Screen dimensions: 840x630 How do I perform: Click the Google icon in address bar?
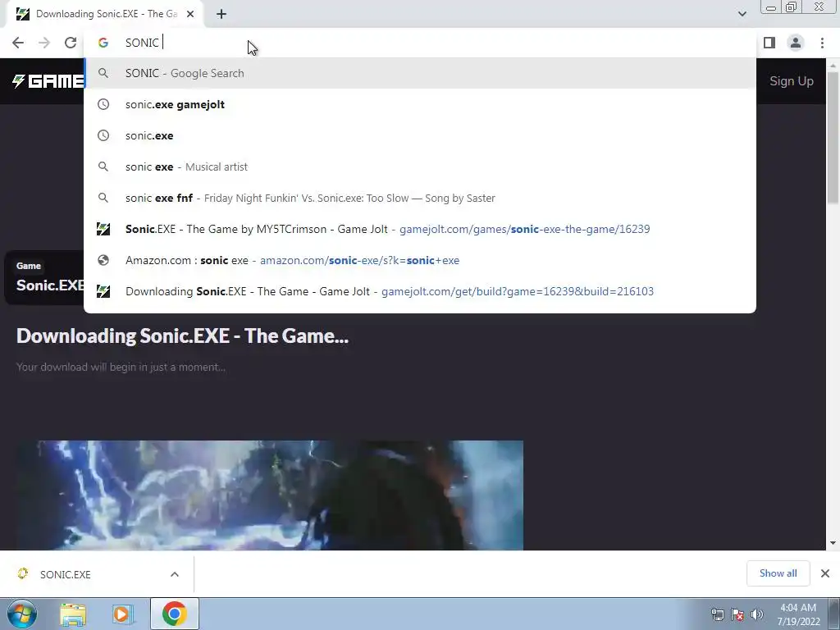click(x=103, y=43)
